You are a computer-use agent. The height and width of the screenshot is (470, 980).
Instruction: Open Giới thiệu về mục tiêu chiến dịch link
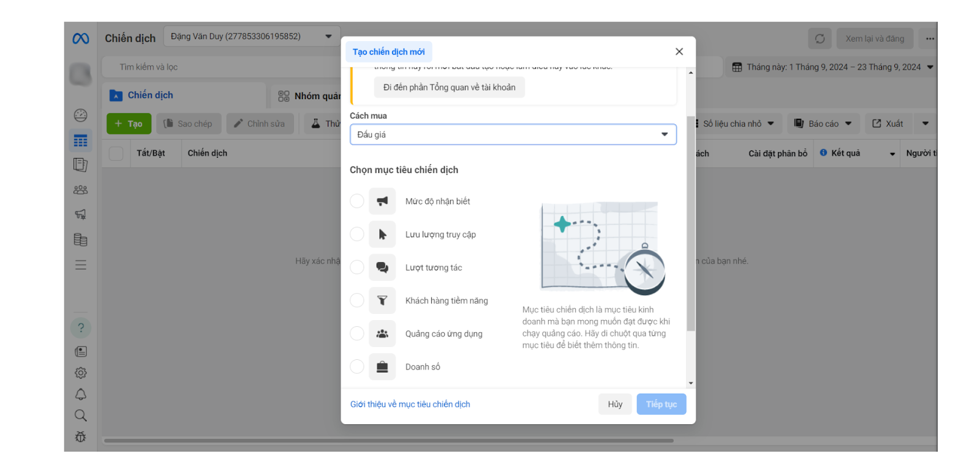pyautogui.click(x=410, y=404)
